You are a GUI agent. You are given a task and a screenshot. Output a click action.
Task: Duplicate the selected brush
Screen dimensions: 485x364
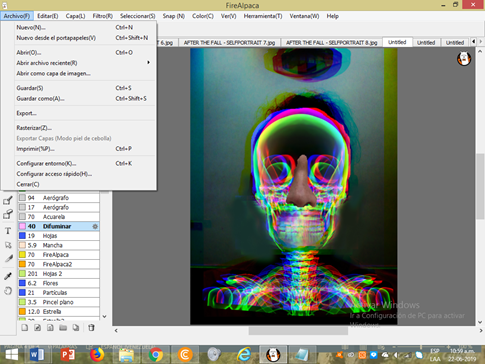[76, 328]
